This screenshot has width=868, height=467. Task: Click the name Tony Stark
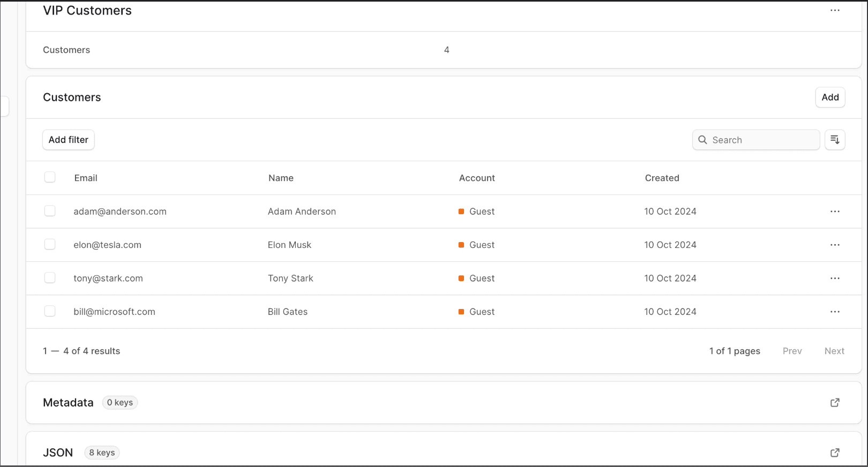click(290, 278)
